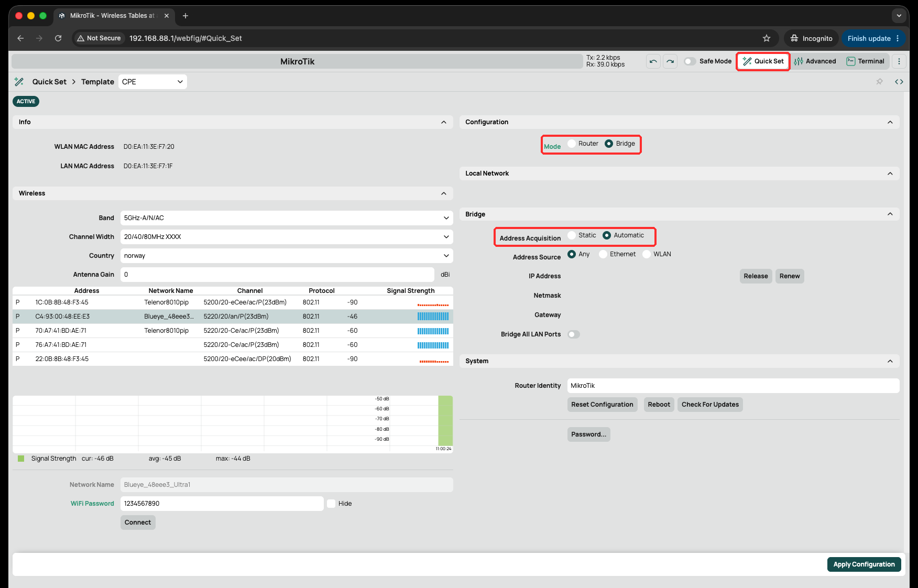The width and height of the screenshot is (918, 588).
Task: Click the Reboot button
Action: click(x=659, y=405)
